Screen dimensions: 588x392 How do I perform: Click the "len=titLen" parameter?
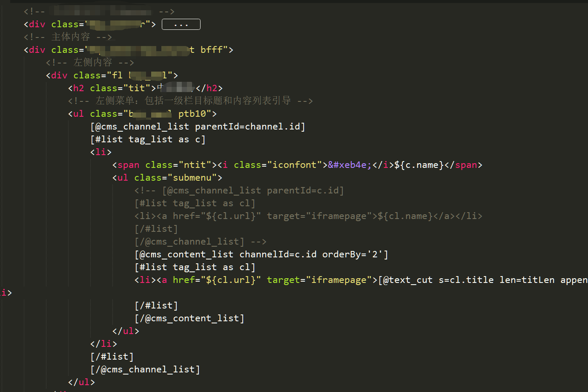(527, 280)
